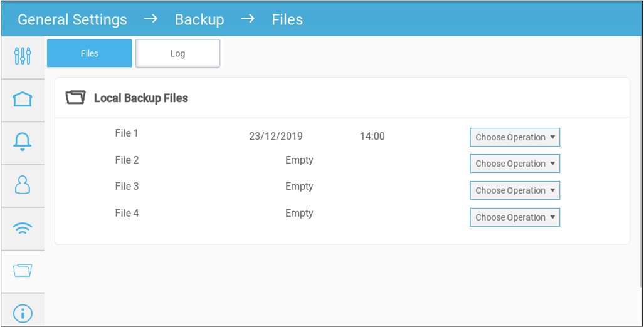Click the backup folder sidebar icon

[23, 270]
